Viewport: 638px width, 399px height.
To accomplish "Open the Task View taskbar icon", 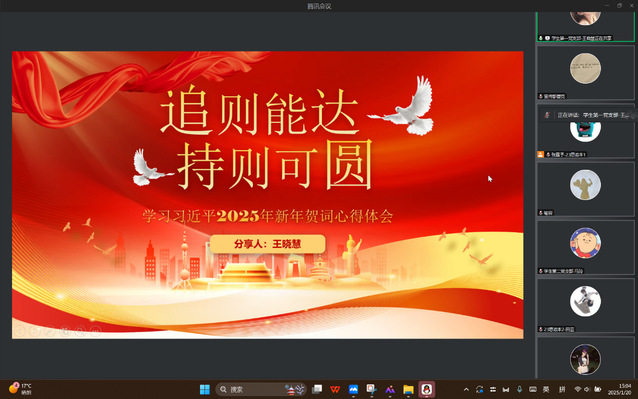I will pyautogui.click(x=317, y=389).
